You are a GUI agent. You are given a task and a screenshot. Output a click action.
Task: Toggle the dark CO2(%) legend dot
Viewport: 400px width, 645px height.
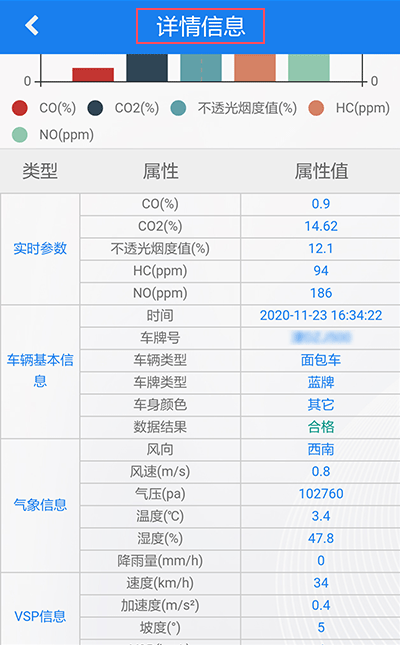95,108
